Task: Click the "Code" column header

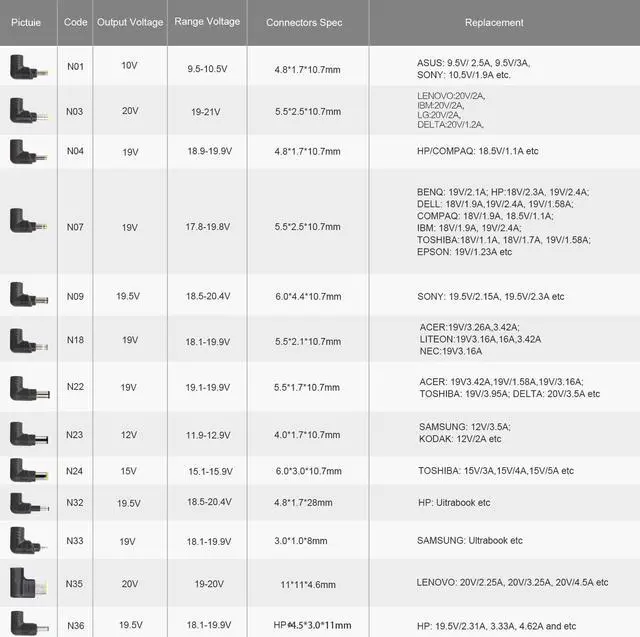Action: (76, 22)
